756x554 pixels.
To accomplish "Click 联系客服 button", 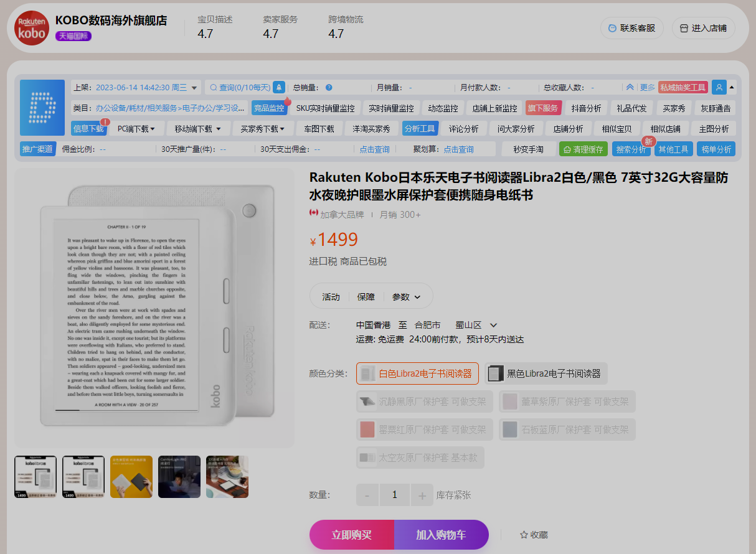I will tap(632, 28).
